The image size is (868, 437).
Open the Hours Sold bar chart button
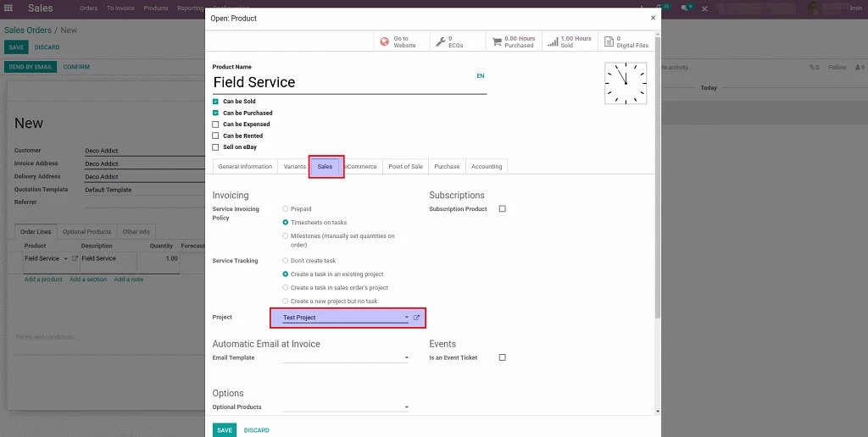[x=570, y=42]
